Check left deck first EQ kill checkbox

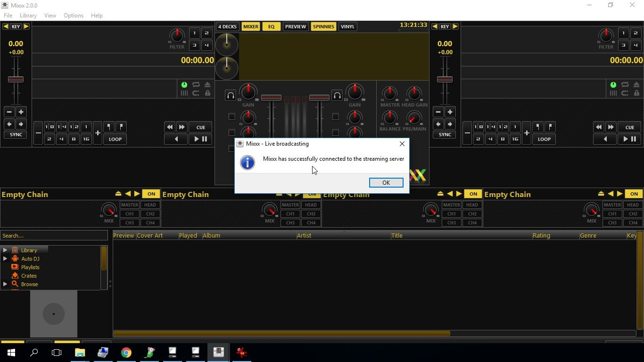point(231,116)
